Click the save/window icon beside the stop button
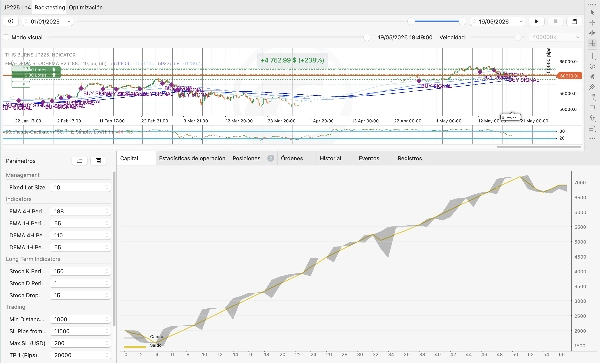Image resolution: width=600 pixels, height=363 pixels. 574,21
